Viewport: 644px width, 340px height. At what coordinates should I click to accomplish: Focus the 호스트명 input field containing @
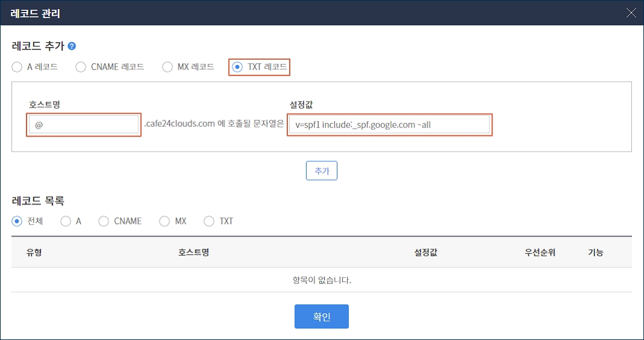84,125
